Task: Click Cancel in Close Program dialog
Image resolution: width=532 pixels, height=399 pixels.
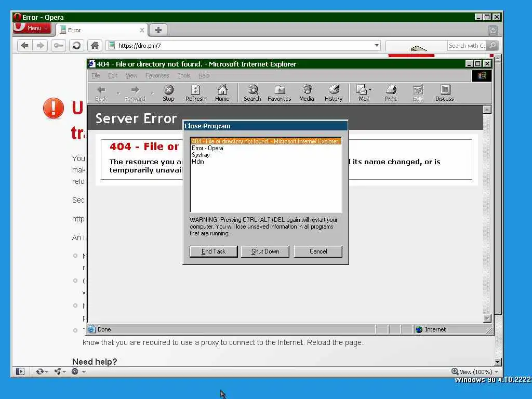Action: (318, 251)
